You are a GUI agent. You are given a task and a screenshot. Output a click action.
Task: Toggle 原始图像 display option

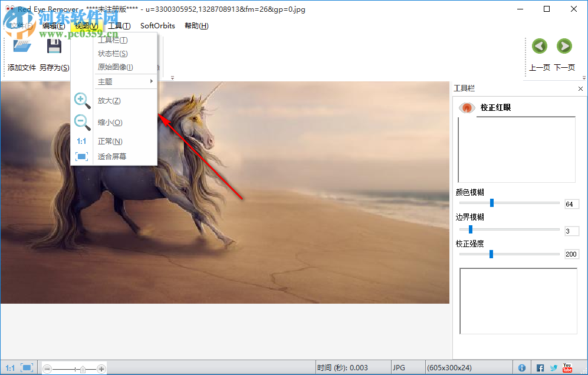click(x=115, y=67)
